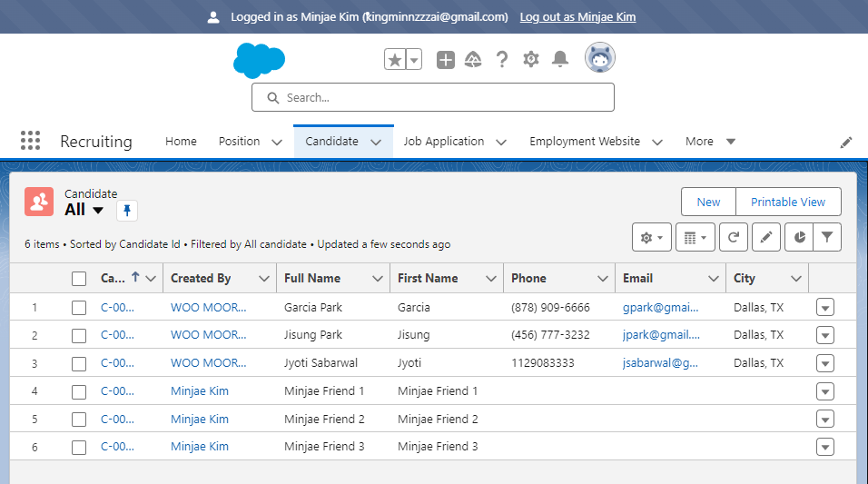Edit navigation bar pencil icon
The width and height of the screenshot is (868, 484).
point(846,143)
